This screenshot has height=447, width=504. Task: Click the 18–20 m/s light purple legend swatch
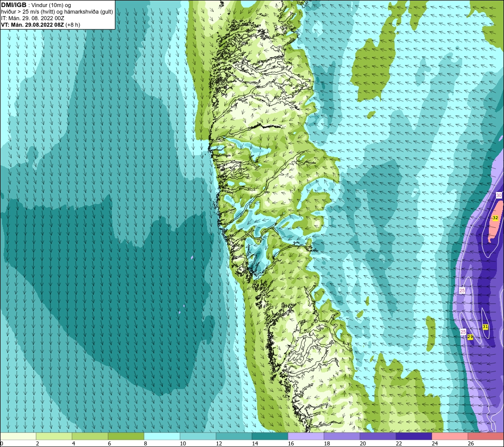pos(342,436)
